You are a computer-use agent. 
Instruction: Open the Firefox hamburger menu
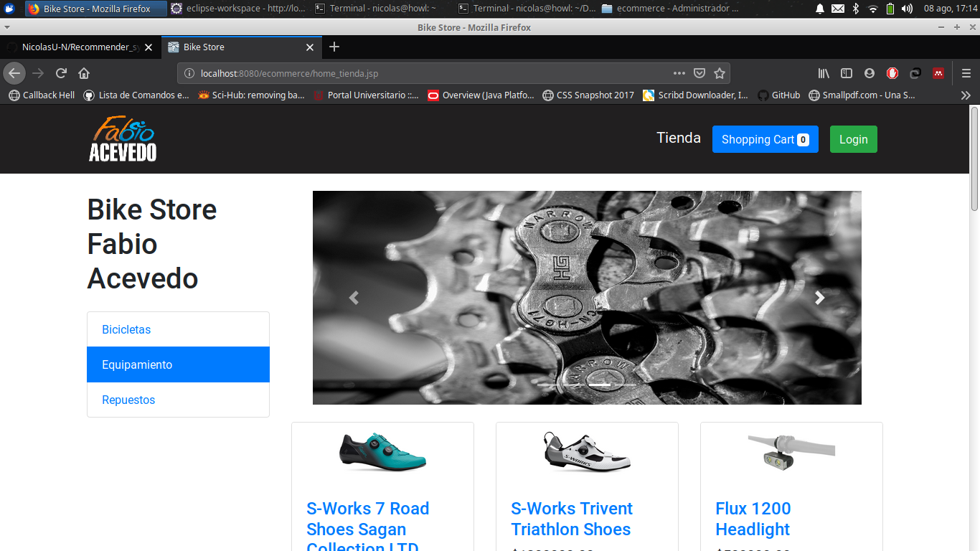click(x=966, y=73)
